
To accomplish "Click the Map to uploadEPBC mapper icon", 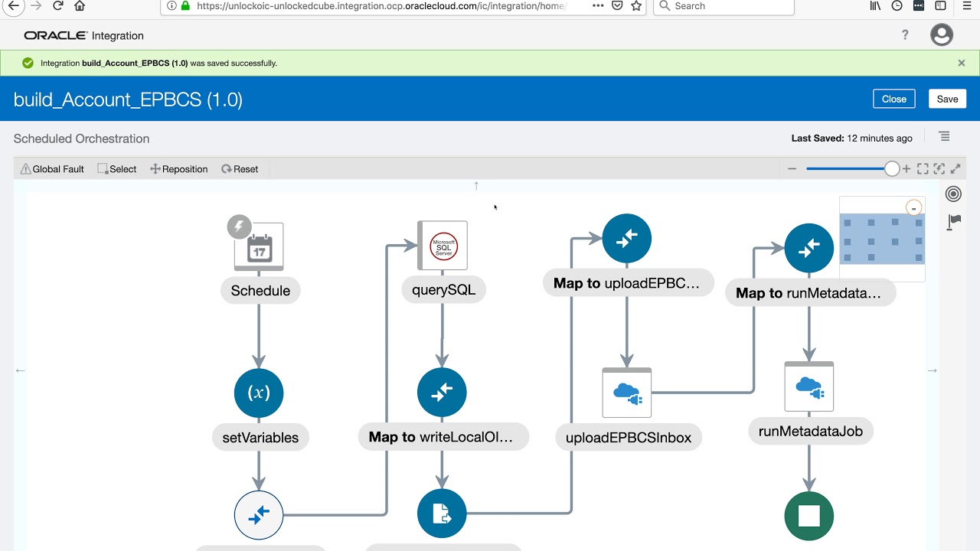I will [627, 239].
